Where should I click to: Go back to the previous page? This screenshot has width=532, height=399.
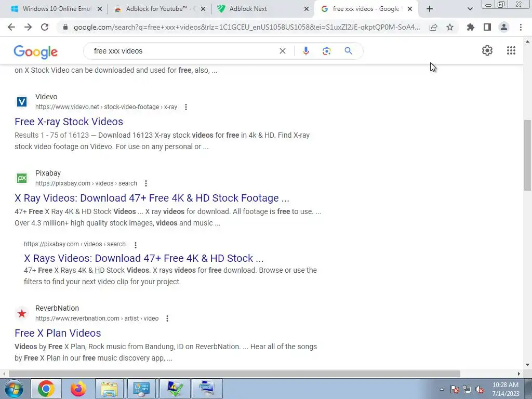11,27
